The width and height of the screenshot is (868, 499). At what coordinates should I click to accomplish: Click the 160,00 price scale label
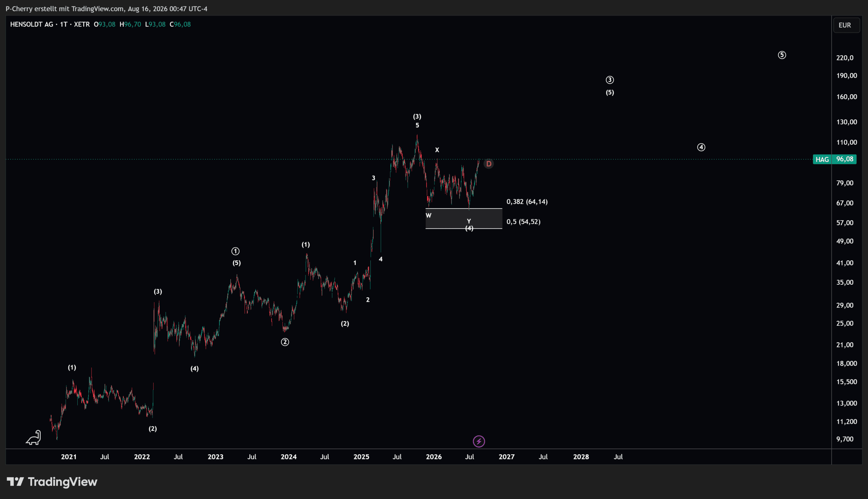pos(847,97)
